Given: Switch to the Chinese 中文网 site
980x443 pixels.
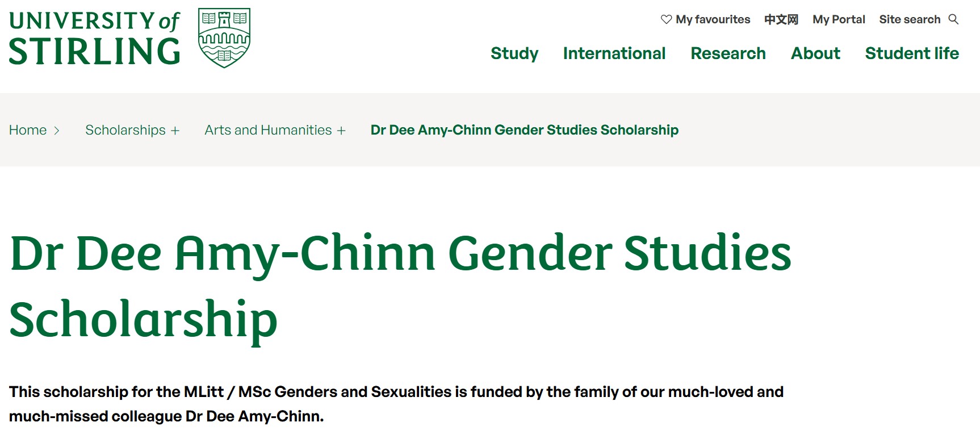Looking at the screenshot, I should [x=781, y=19].
